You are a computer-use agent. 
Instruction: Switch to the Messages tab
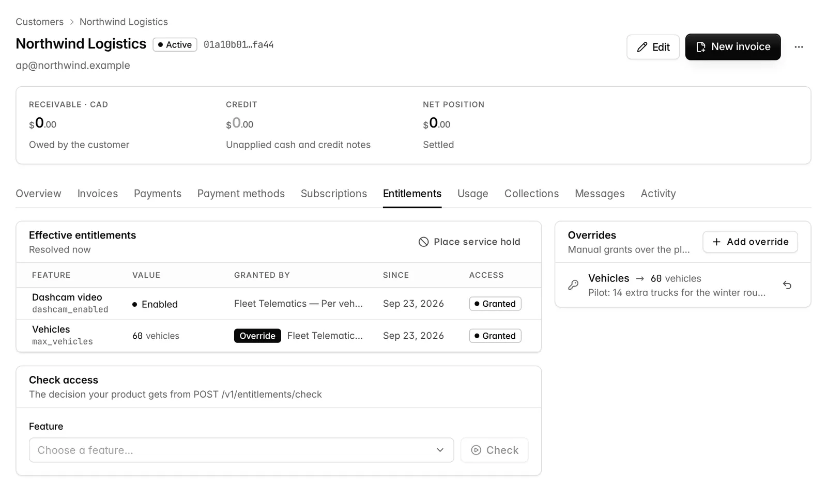click(x=600, y=194)
